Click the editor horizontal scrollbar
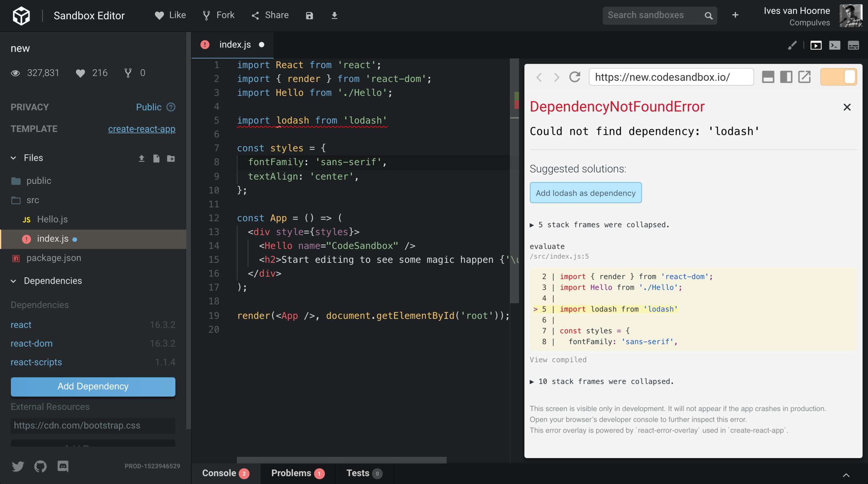The height and width of the screenshot is (484, 868). [341, 460]
